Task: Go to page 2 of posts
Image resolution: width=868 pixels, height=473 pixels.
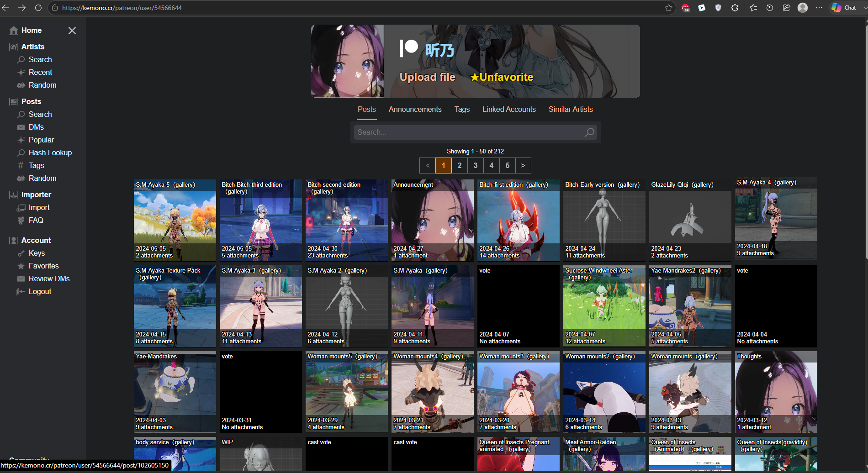Action: [460, 166]
